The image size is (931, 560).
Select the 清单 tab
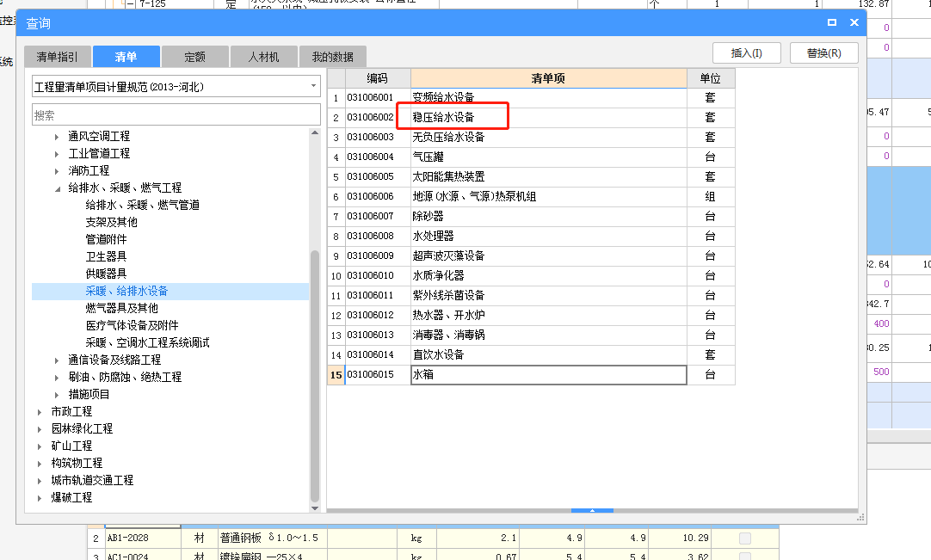click(x=126, y=57)
